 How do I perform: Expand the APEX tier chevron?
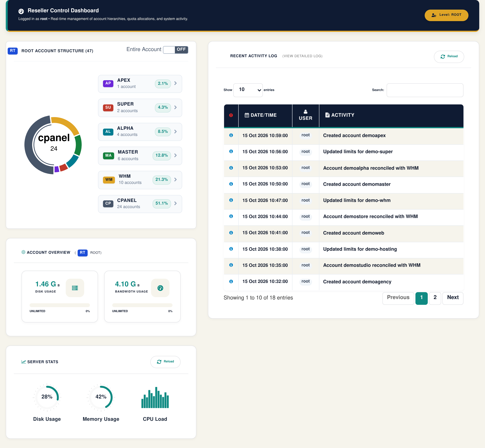(x=175, y=83)
